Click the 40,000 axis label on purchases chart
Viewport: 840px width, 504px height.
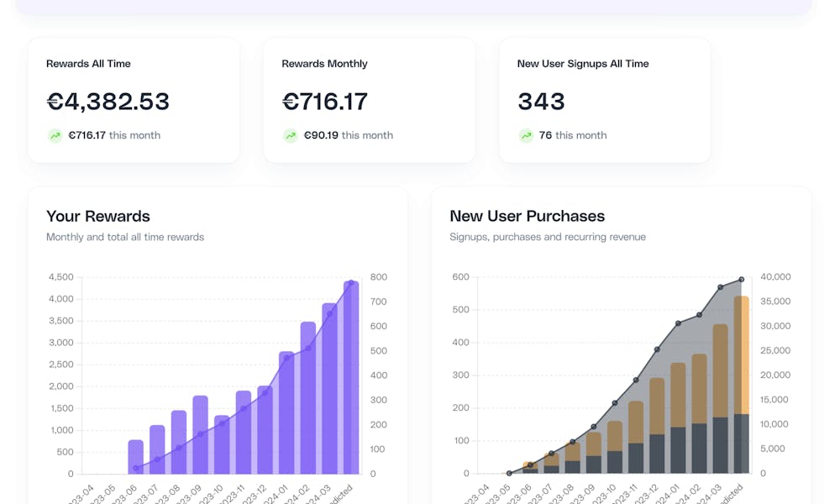coord(775,277)
